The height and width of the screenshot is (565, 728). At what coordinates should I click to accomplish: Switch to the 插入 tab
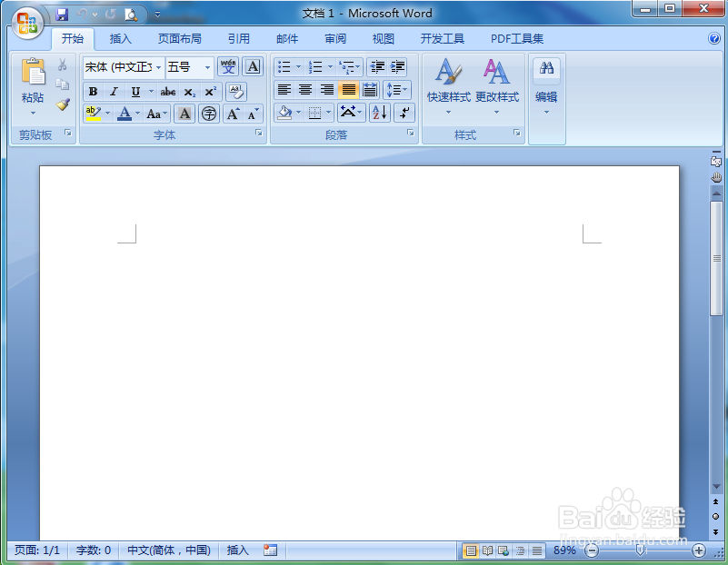pyautogui.click(x=120, y=38)
